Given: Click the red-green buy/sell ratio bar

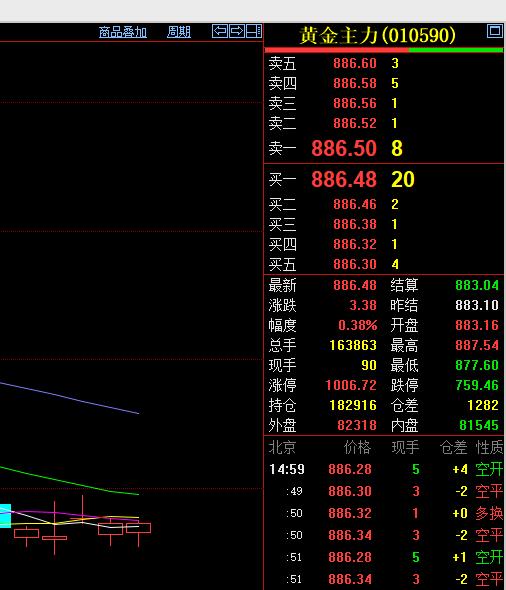Looking at the screenshot, I should tap(384, 50).
